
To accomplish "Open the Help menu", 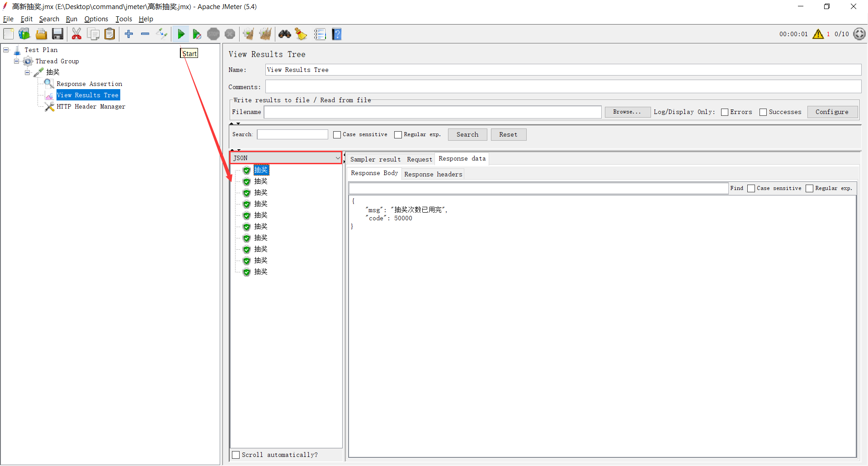I will [x=146, y=19].
